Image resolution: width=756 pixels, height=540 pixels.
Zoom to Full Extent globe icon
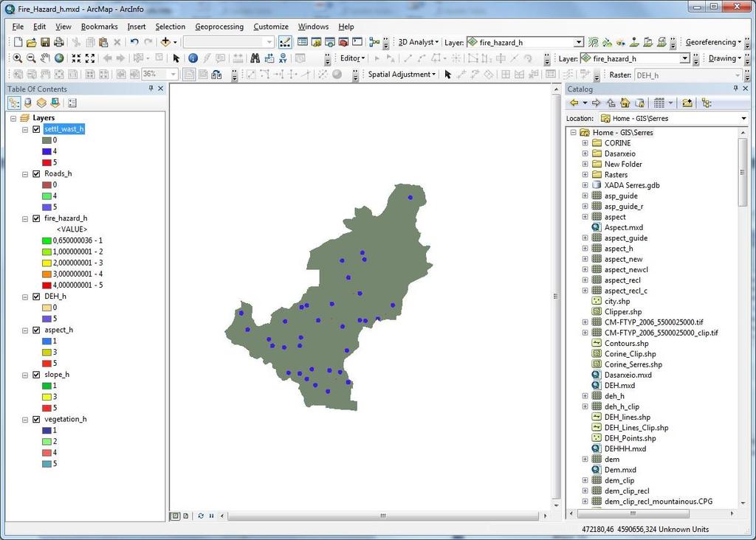coord(59,58)
